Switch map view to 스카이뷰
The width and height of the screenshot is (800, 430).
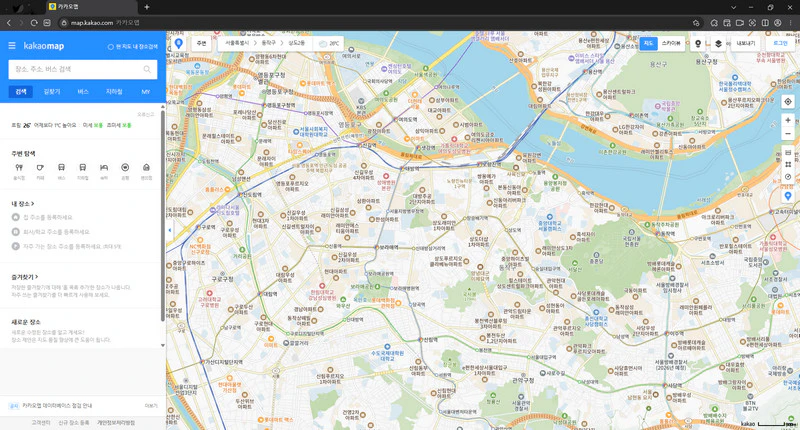click(671, 44)
